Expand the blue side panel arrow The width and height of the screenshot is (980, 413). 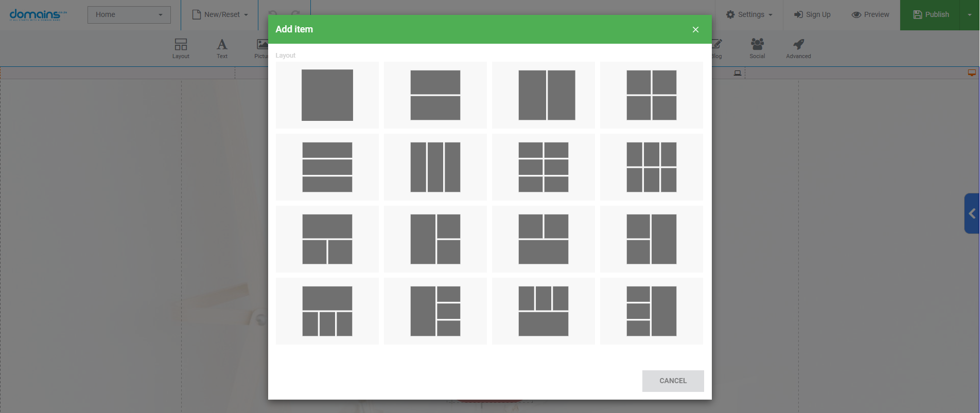972,213
